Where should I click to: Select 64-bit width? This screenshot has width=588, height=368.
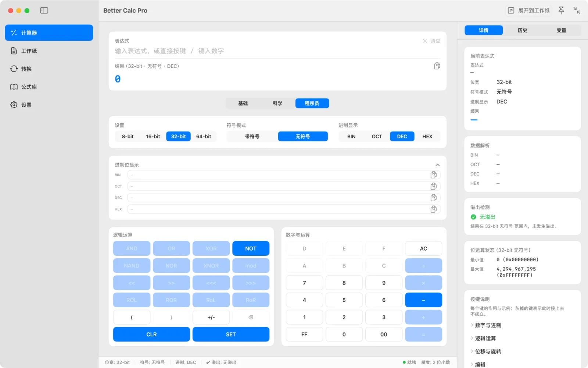pos(204,137)
